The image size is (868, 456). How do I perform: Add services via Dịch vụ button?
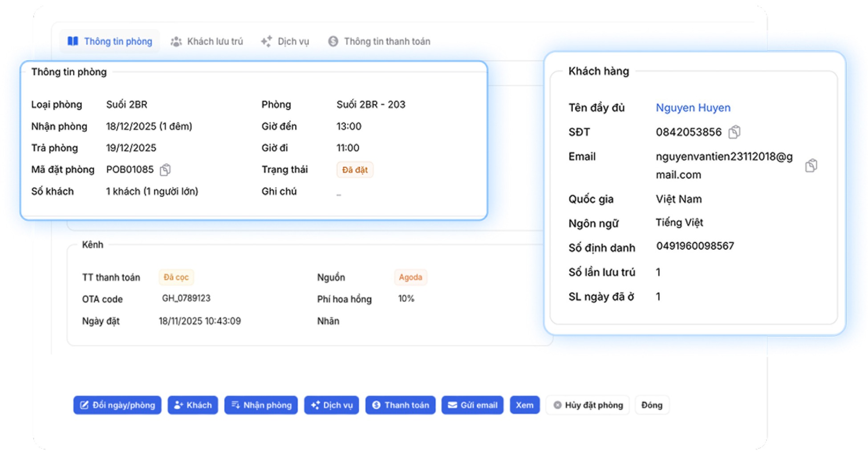coord(332,405)
